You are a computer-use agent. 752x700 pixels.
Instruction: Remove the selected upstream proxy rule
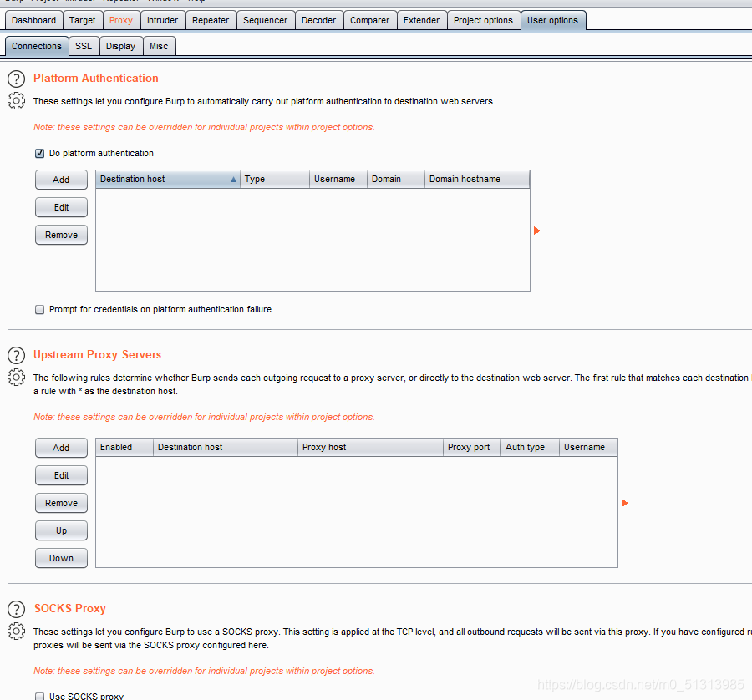[61, 503]
